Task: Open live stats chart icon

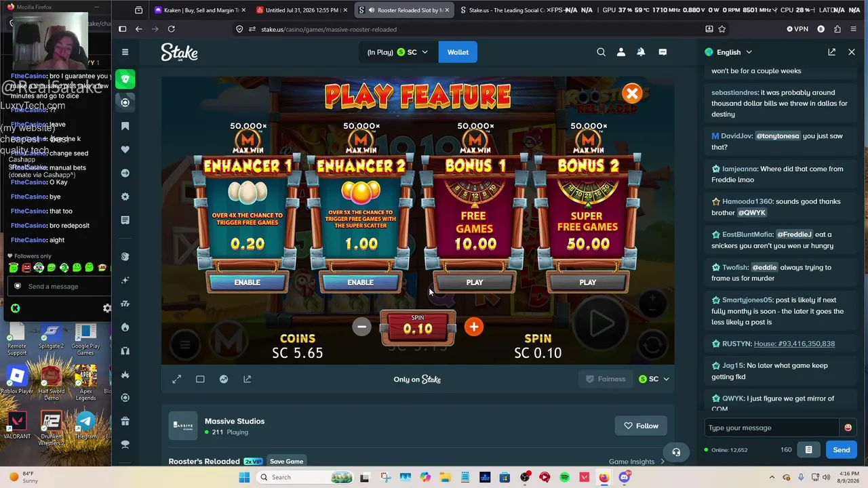Action: point(224,379)
